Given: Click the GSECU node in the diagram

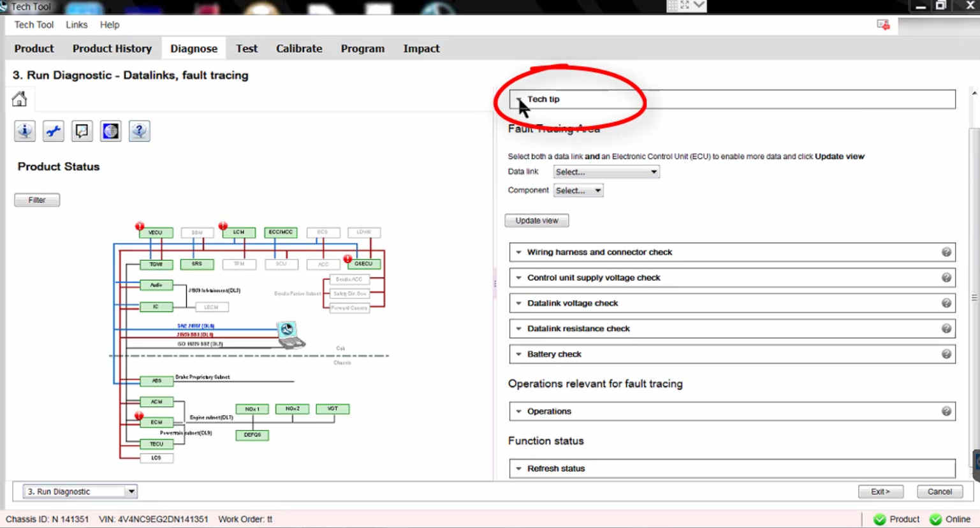Looking at the screenshot, I should tap(364, 263).
